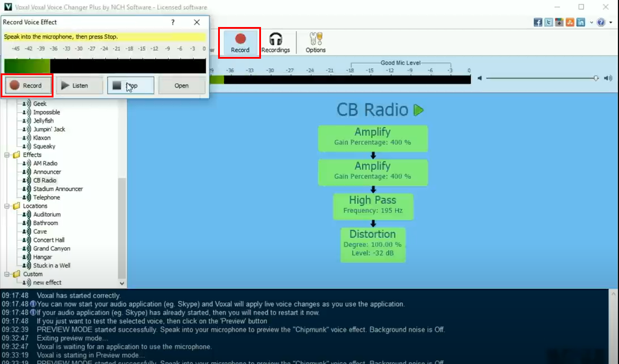Screen dimensions: 619x364
Task: Close the Record Voice Effect dialog
Action: [x=196, y=22]
